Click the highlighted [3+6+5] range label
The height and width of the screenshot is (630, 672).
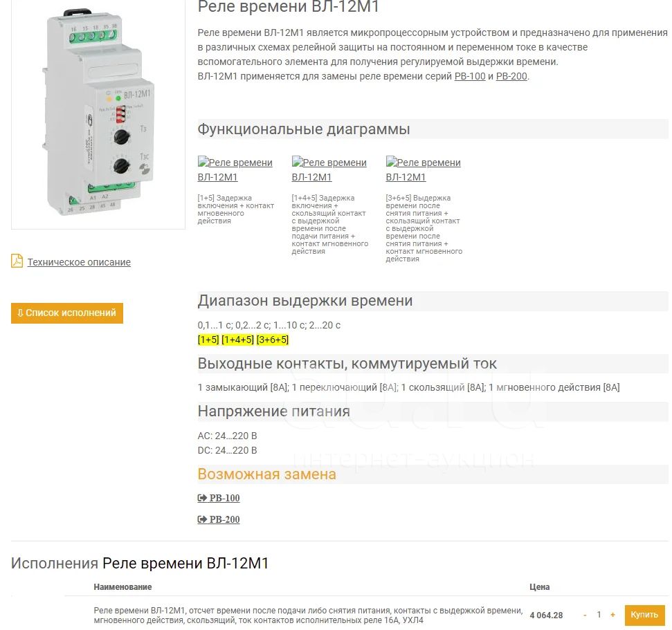click(273, 340)
